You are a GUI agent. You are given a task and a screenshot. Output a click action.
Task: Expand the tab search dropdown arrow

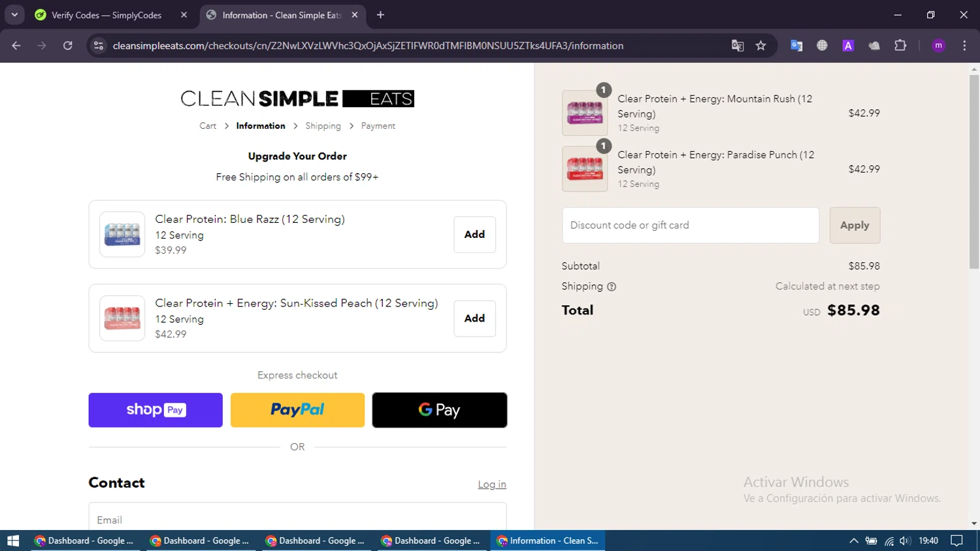tap(14, 15)
